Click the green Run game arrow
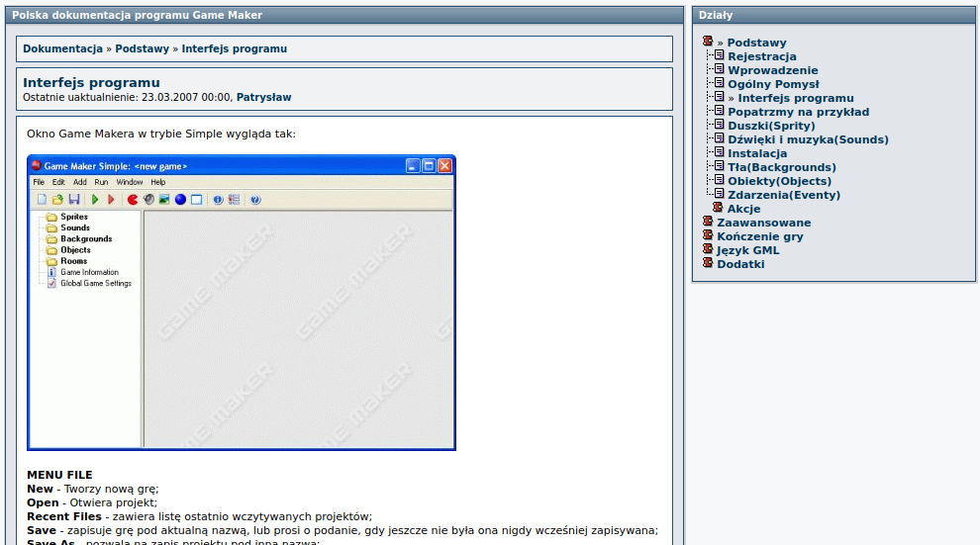 coord(95,200)
